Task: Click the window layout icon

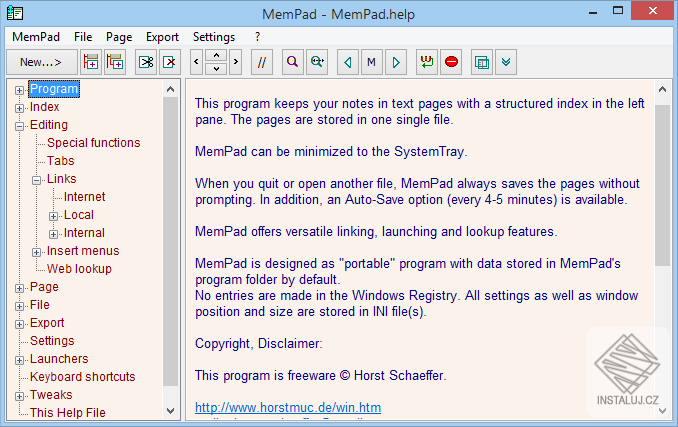Action: pyautogui.click(x=482, y=62)
